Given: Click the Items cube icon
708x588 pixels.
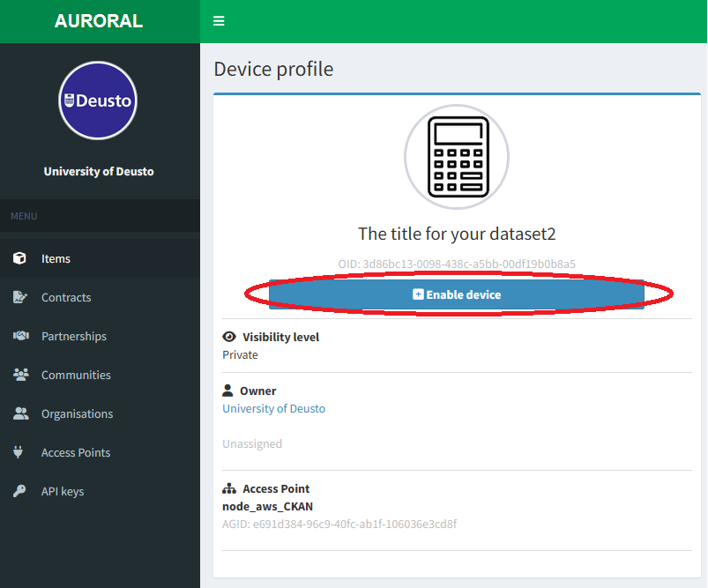Looking at the screenshot, I should (19, 258).
